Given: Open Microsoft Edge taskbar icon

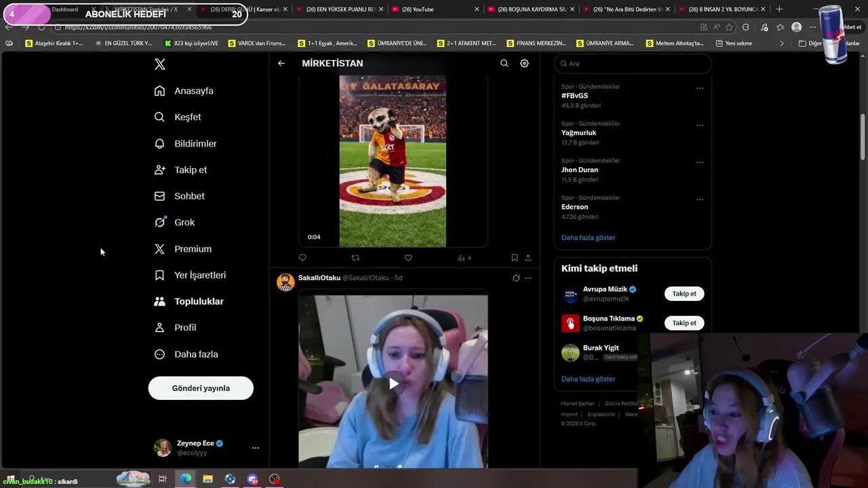Looking at the screenshot, I should coord(186,479).
